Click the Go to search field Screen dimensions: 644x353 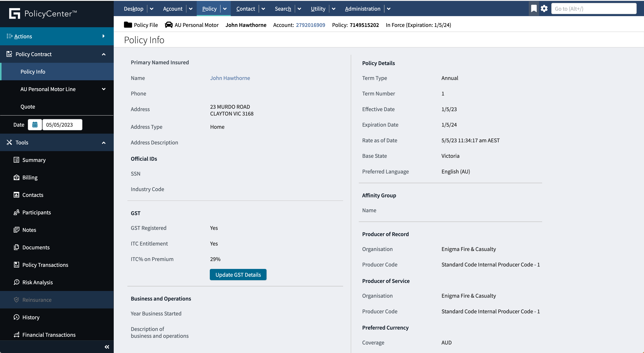[x=594, y=9]
